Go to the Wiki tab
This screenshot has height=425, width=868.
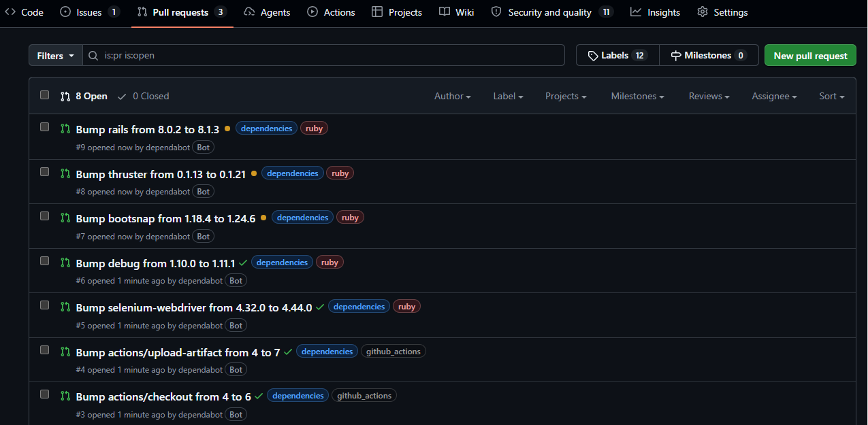457,12
